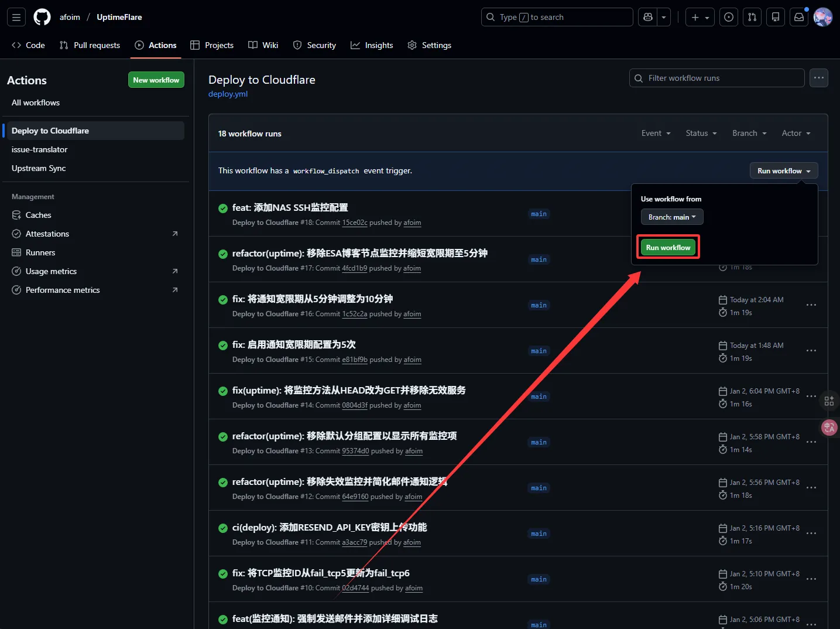840x629 pixels.
Task: Open the hamburger navigation menu
Action: (16, 17)
